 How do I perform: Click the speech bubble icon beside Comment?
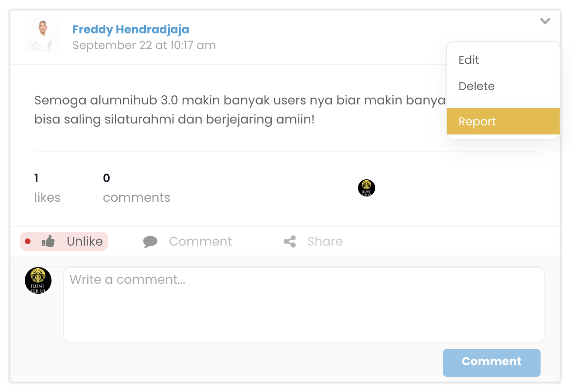coord(150,242)
